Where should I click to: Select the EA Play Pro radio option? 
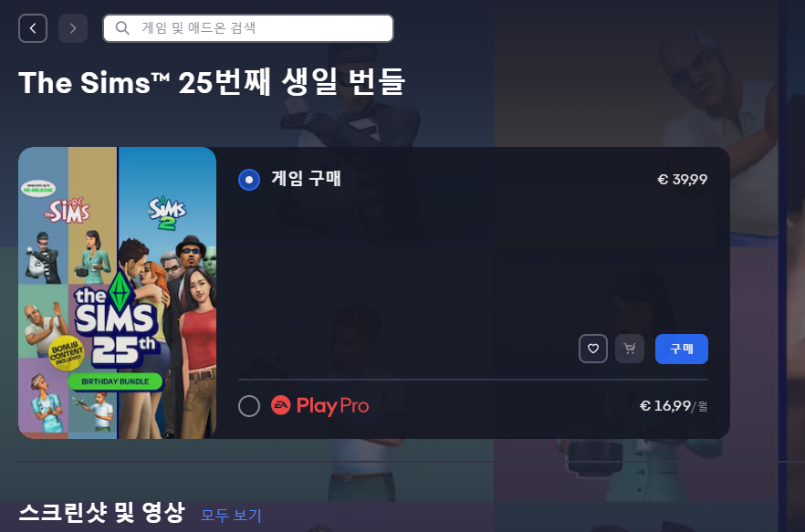pyautogui.click(x=249, y=406)
